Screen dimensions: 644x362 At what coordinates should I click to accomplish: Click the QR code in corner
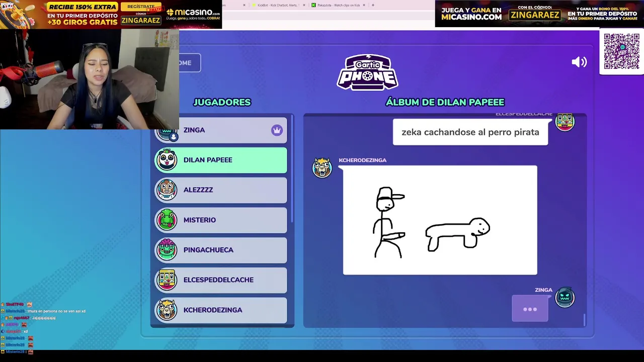point(621,51)
